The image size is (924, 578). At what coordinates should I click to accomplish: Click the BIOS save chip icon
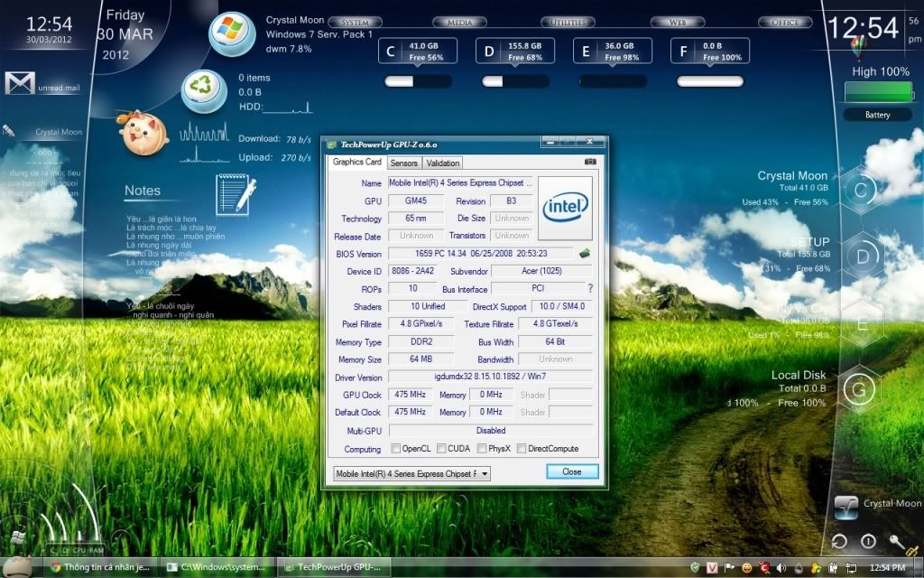point(584,253)
